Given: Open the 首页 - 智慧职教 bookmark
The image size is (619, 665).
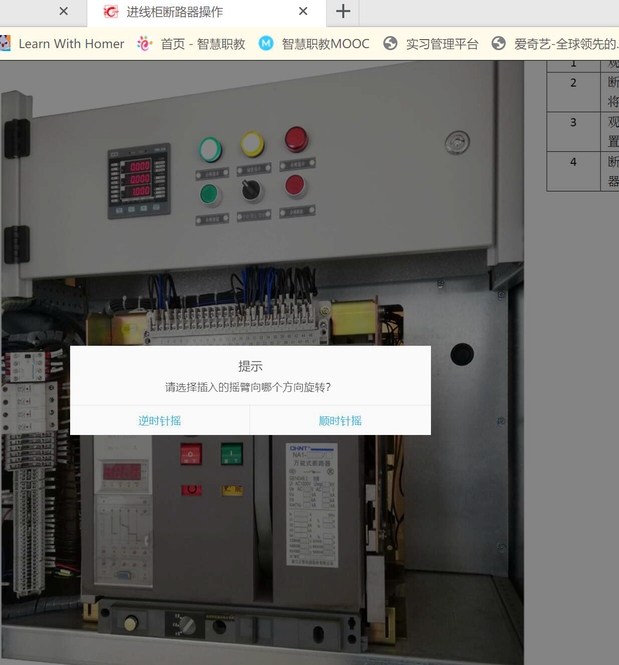Looking at the screenshot, I should (x=192, y=44).
